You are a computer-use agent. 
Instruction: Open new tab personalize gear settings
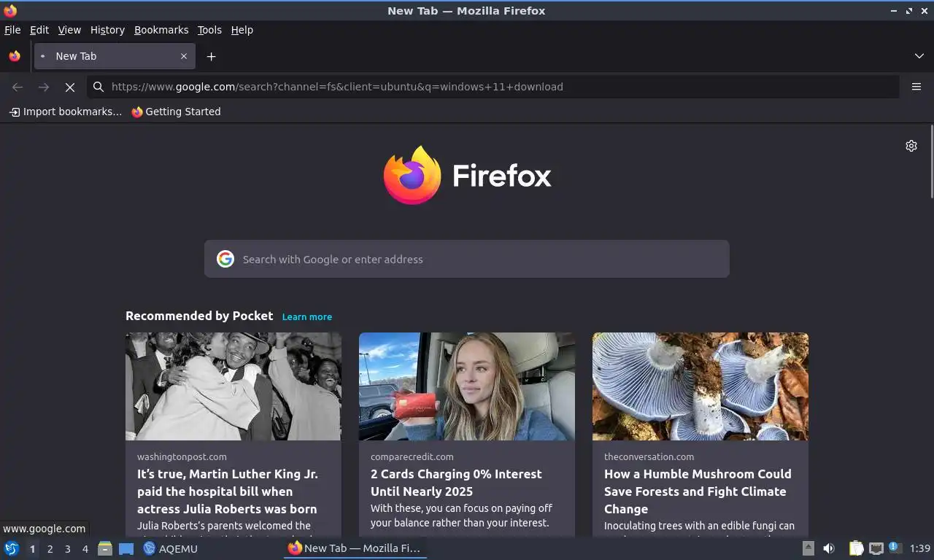tap(911, 146)
